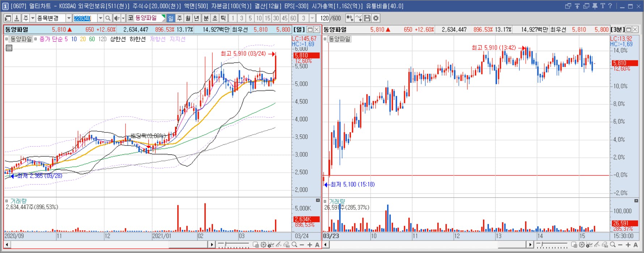The image size is (644, 253).
Task: Click the pin icon in title bar
Action: point(595,6)
